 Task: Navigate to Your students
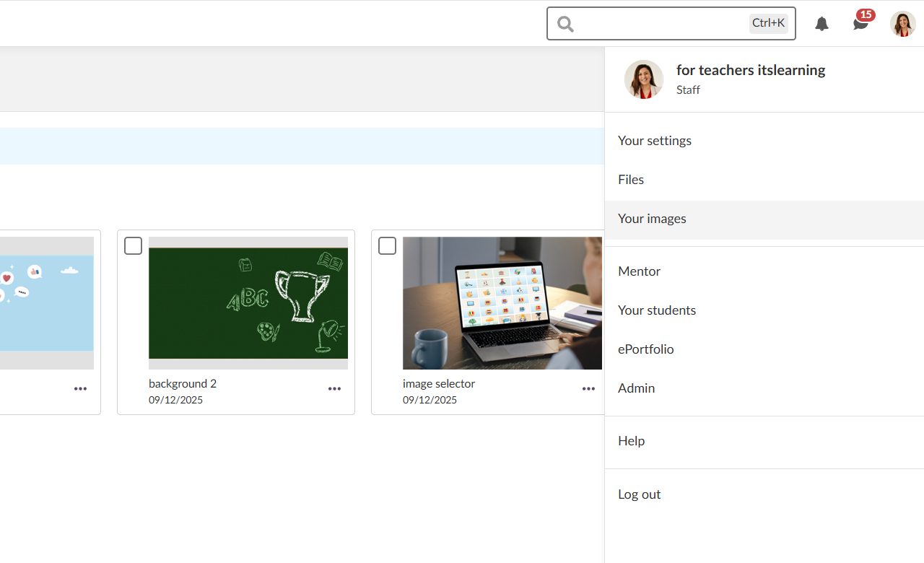pos(657,310)
